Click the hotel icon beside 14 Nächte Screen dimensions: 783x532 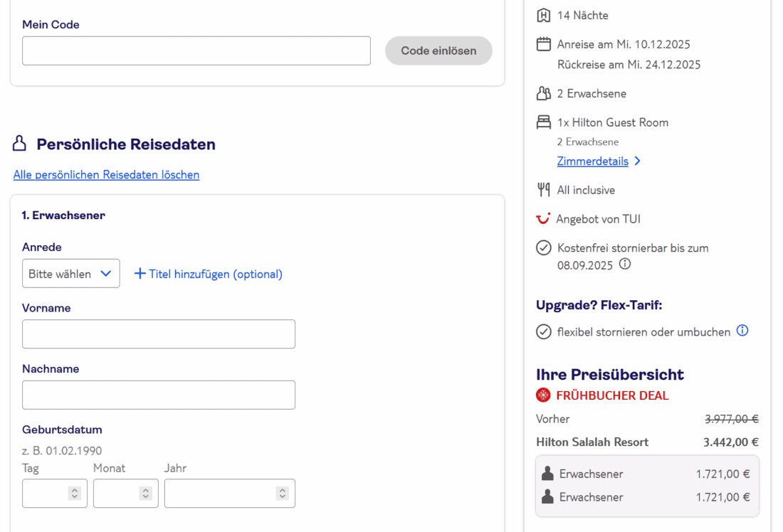[544, 15]
